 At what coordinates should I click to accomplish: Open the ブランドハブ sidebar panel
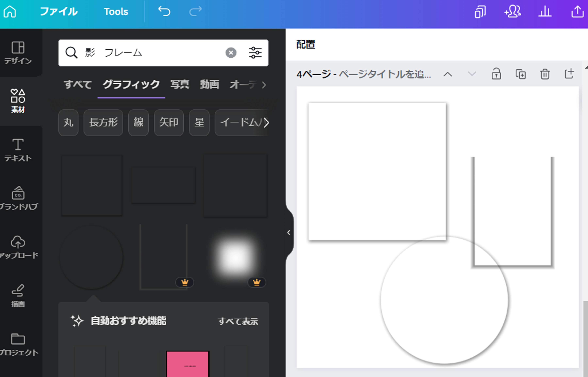tap(19, 198)
